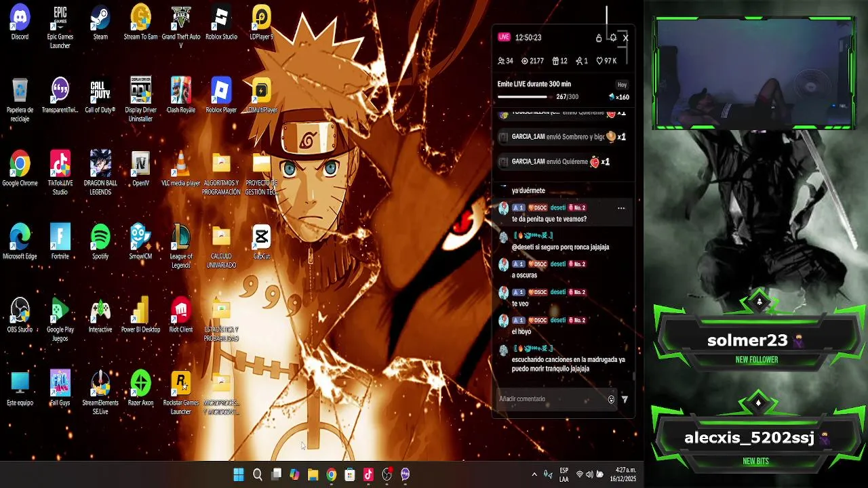Open Spotify desktop shortcut
868x488 pixels.
[x=100, y=243]
